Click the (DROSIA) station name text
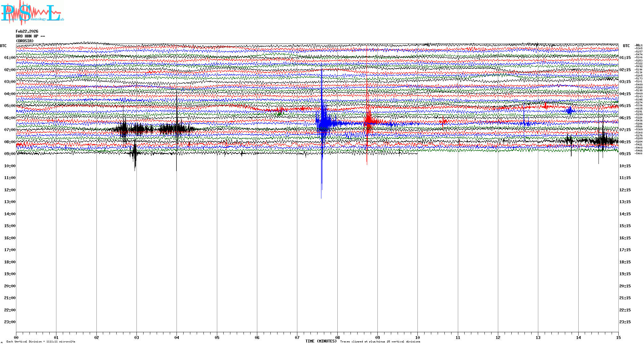The image size is (644, 346). point(25,41)
